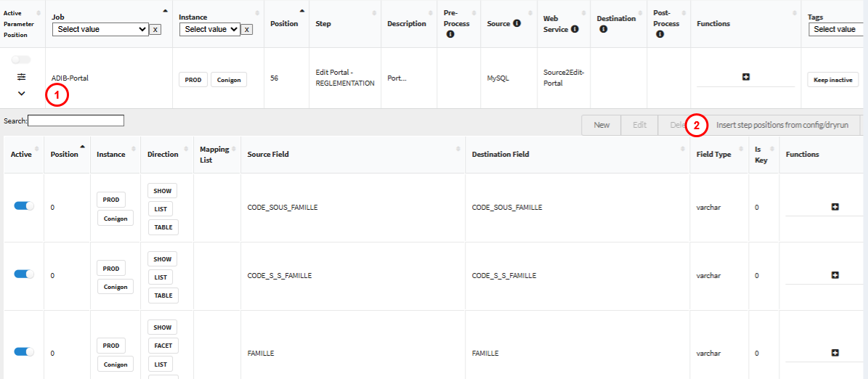Click the New button

point(601,125)
